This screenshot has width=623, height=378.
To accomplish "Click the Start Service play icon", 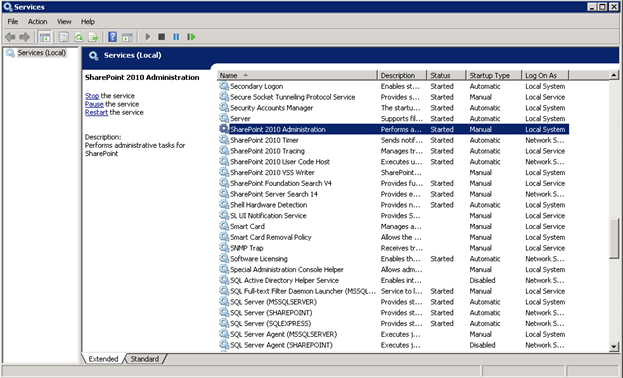I will 148,37.
